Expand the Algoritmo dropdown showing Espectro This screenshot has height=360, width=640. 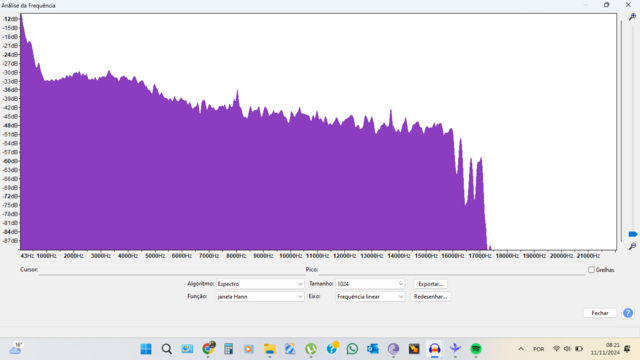click(x=260, y=284)
